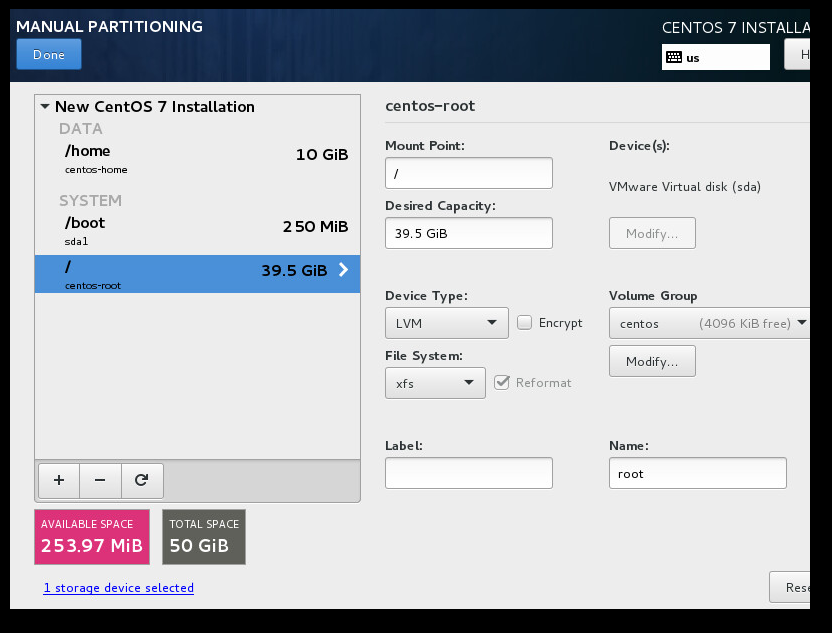Open the 1 storage device selected link

(x=118, y=588)
